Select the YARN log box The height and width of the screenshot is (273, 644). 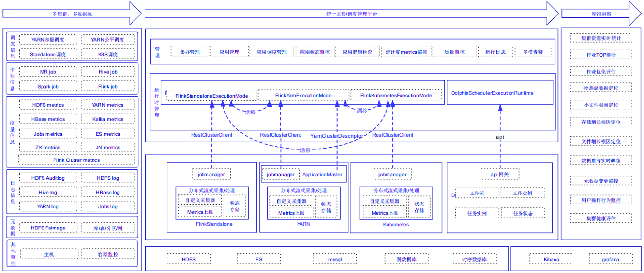(48, 206)
